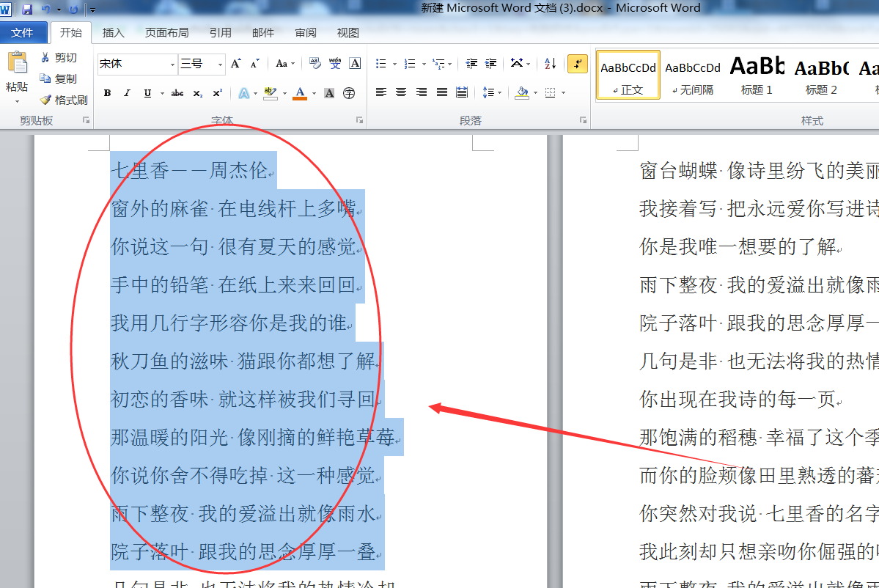Paste from clipboard using the 粘贴 icon
879x588 pixels.
[17, 63]
